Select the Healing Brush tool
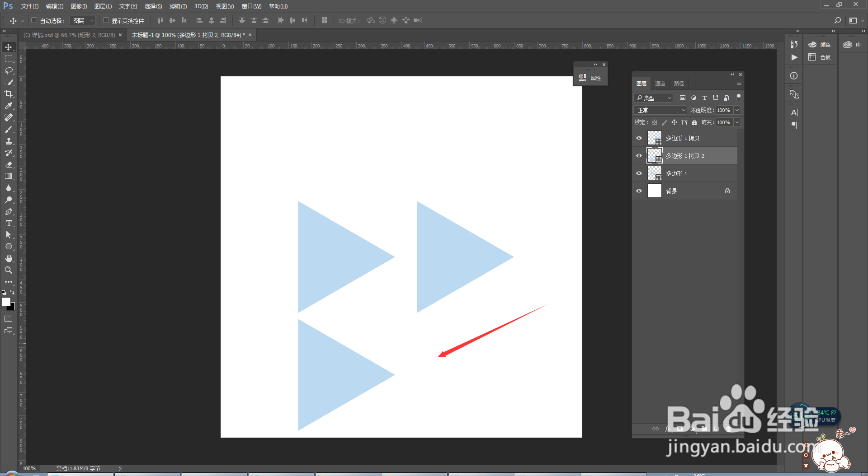Viewport: 868px width, 476px height. coord(9,117)
